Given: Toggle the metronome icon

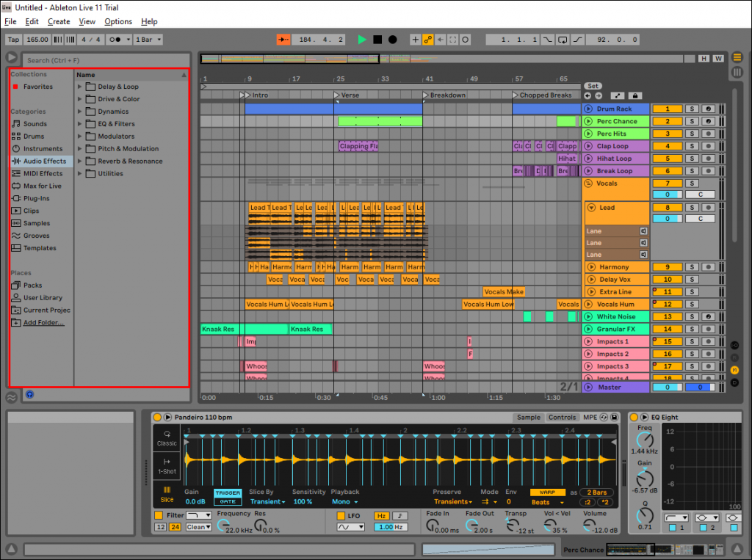Looking at the screenshot, I should tap(115, 40).
